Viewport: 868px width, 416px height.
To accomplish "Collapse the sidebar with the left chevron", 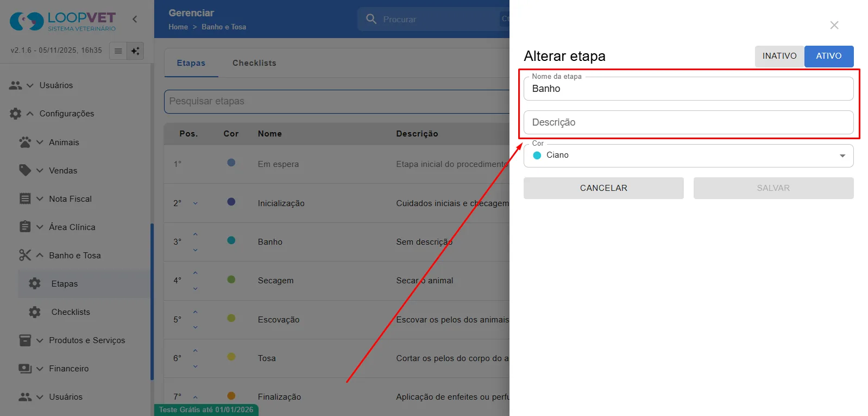I will coord(135,19).
